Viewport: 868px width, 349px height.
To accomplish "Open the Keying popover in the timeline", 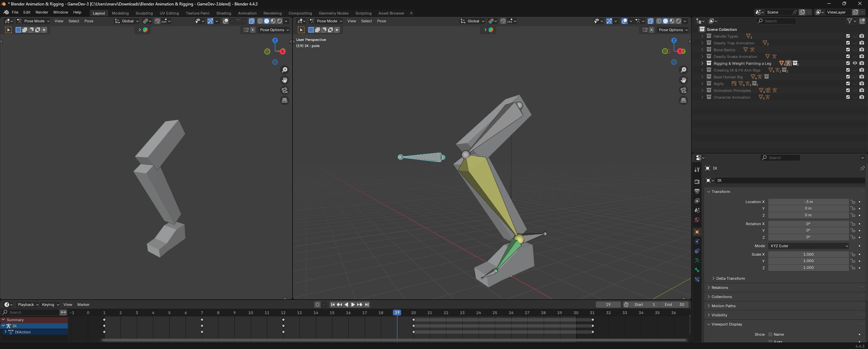I will pyautogui.click(x=50, y=305).
